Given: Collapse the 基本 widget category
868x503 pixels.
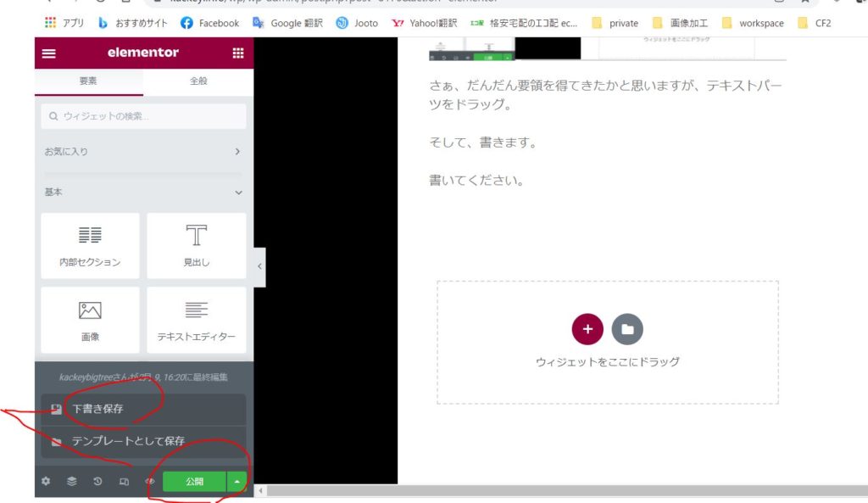Looking at the screenshot, I should click(142, 192).
